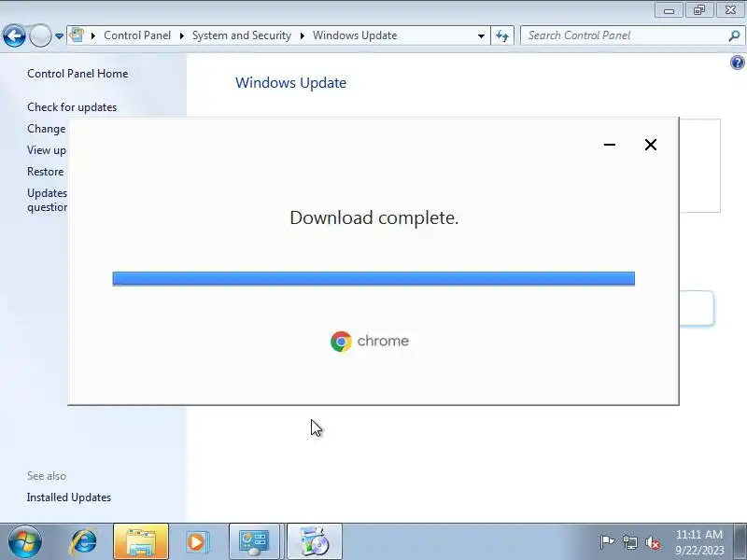Refresh the Windows Update page

tap(502, 35)
